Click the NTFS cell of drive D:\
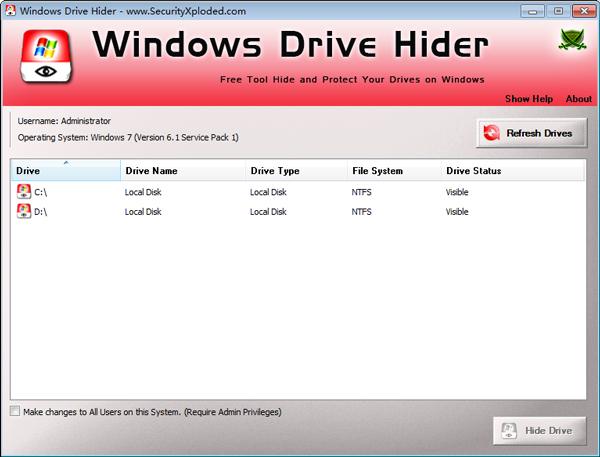 (x=362, y=212)
